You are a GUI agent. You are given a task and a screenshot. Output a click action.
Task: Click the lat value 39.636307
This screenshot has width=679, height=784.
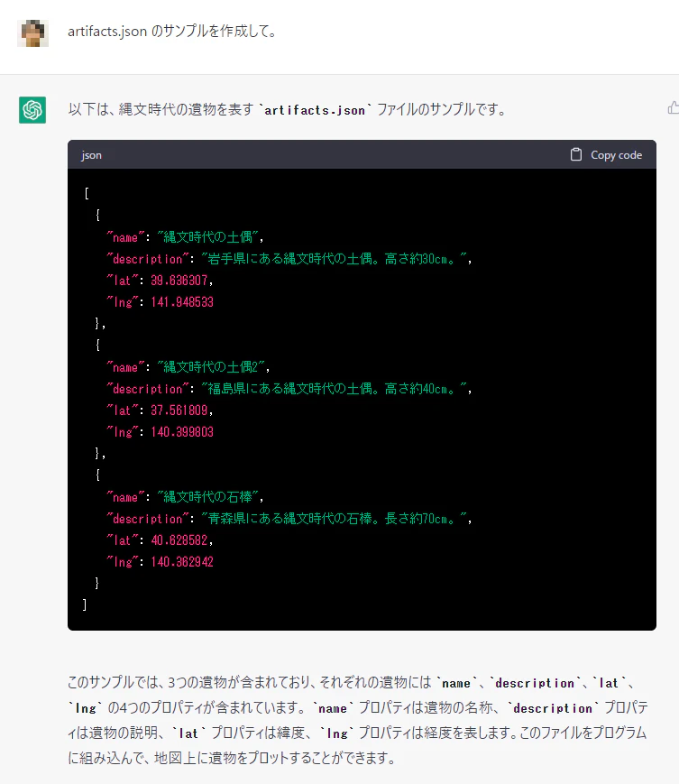pyautogui.click(x=179, y=281)
